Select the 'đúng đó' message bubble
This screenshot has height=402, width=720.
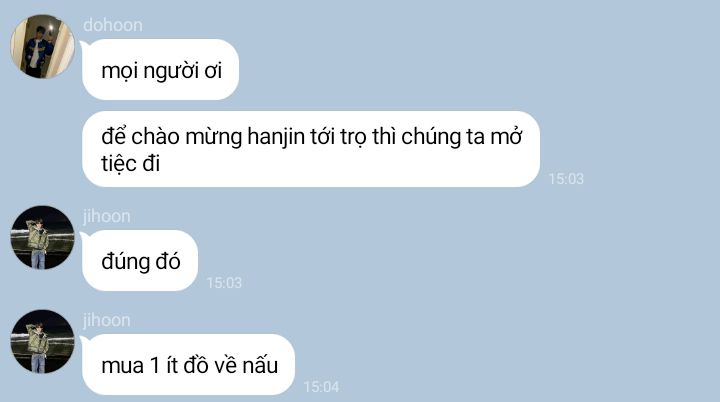[140, 260]
